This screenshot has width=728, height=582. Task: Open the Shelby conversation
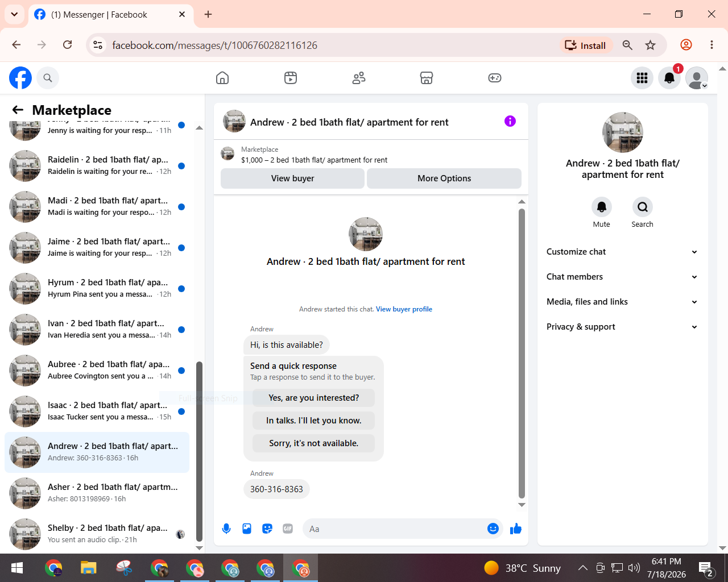click(97, 534)
